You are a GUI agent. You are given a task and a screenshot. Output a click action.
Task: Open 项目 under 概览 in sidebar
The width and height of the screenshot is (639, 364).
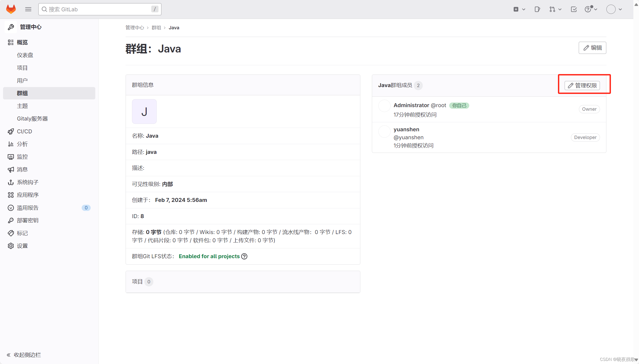[x=22, y=68]
